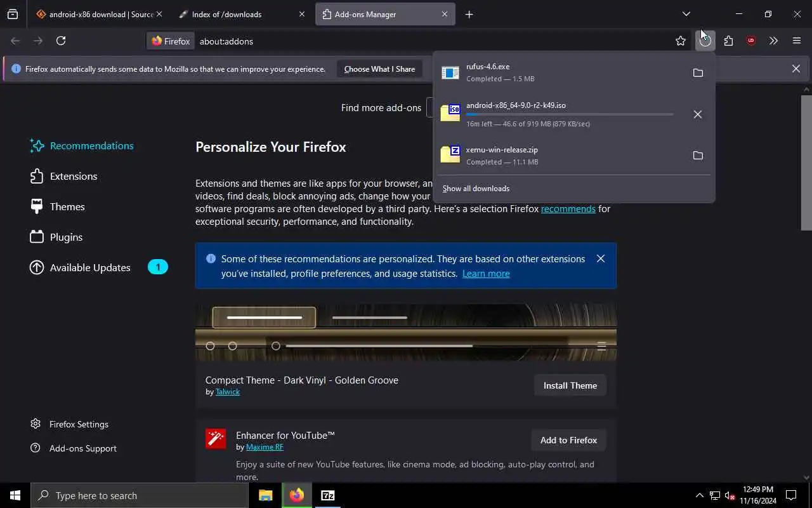This screenshot has width=812, height=508.
Task: Click the ISO download progress bar
Action: (x=570, y=114)
